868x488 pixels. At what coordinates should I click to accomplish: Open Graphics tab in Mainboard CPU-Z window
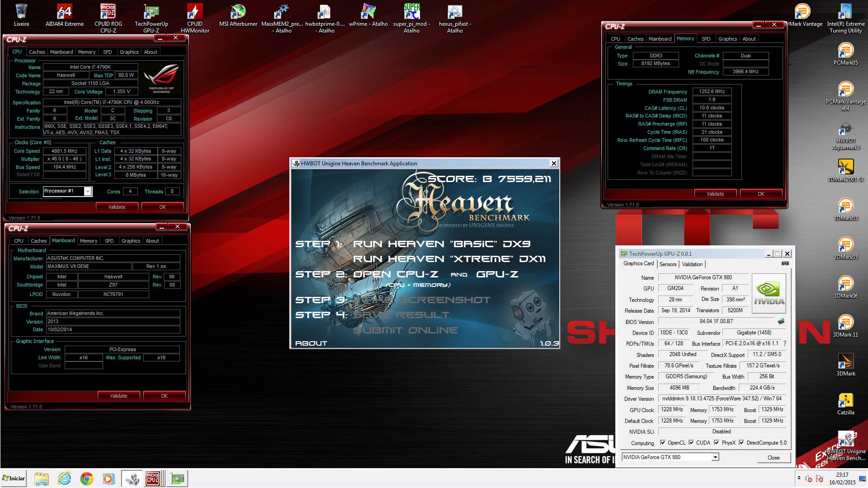coord(131,241)
